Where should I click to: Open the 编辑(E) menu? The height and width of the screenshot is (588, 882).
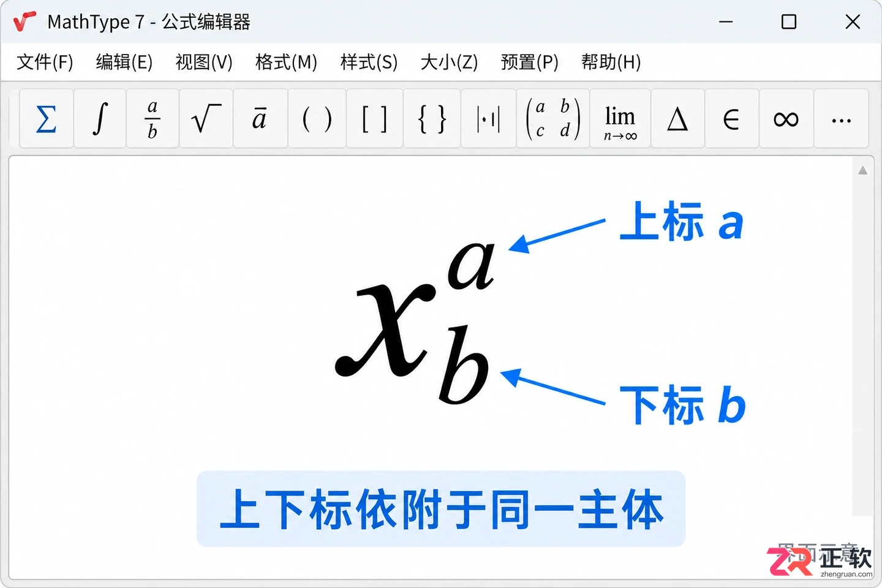(124, 62)
